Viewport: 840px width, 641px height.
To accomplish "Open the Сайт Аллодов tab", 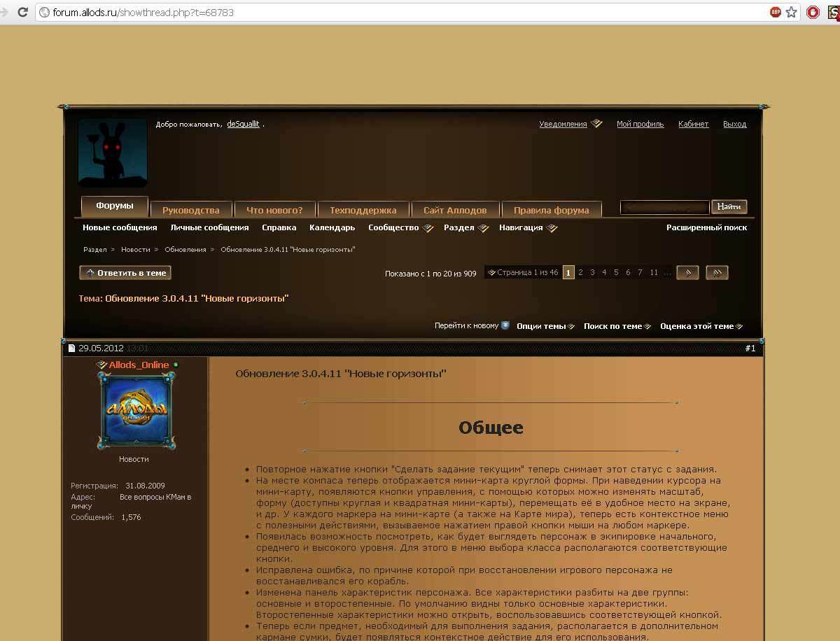I will (455, 210).
